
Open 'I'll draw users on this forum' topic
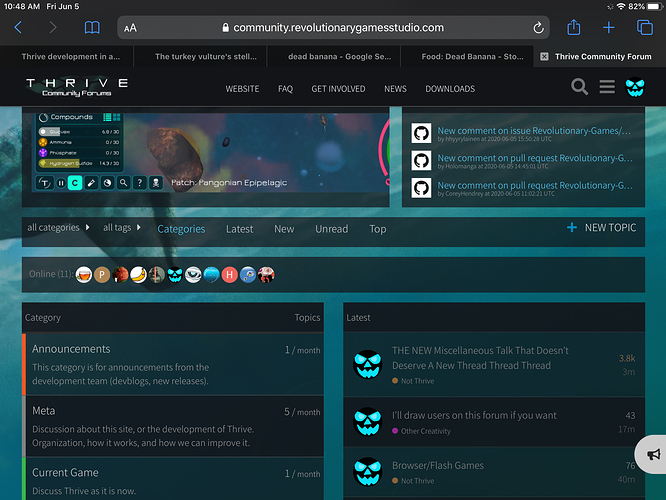pyautogui.click(x=474, y=415)
